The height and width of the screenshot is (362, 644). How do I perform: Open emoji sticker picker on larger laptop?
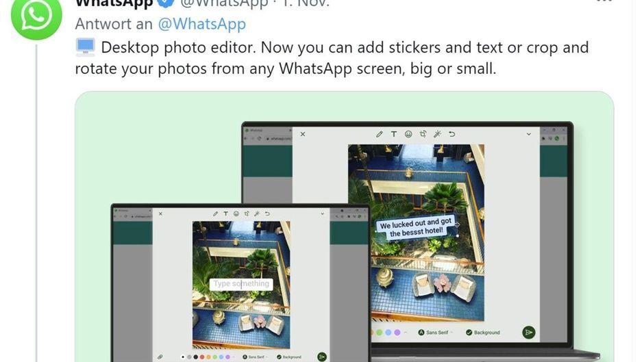click(x=408, y=134)
